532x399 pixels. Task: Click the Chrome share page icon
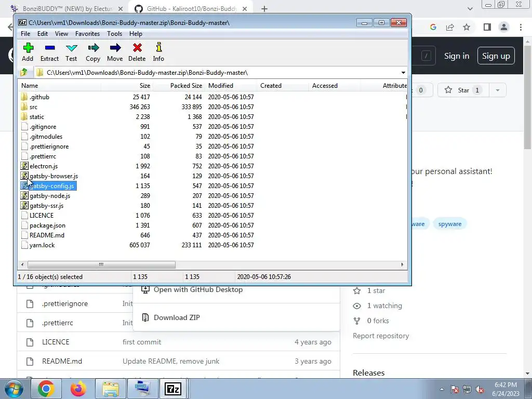[450, 27]
